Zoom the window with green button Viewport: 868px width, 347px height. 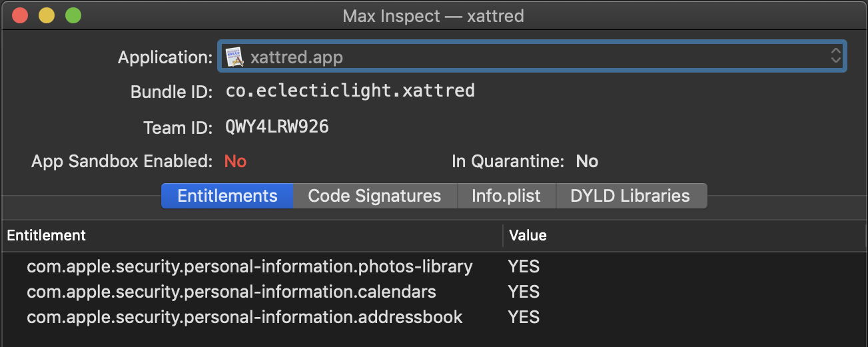(x=73, y=15)
